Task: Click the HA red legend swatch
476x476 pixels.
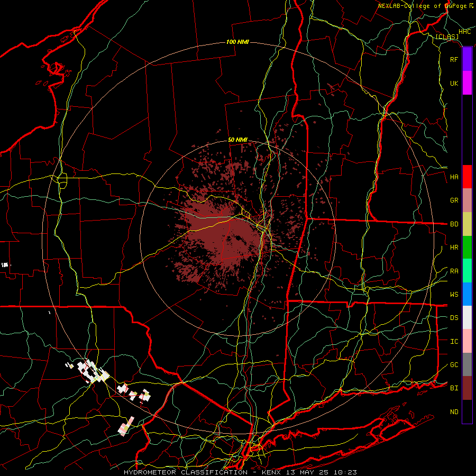Action: pos(467,177)
